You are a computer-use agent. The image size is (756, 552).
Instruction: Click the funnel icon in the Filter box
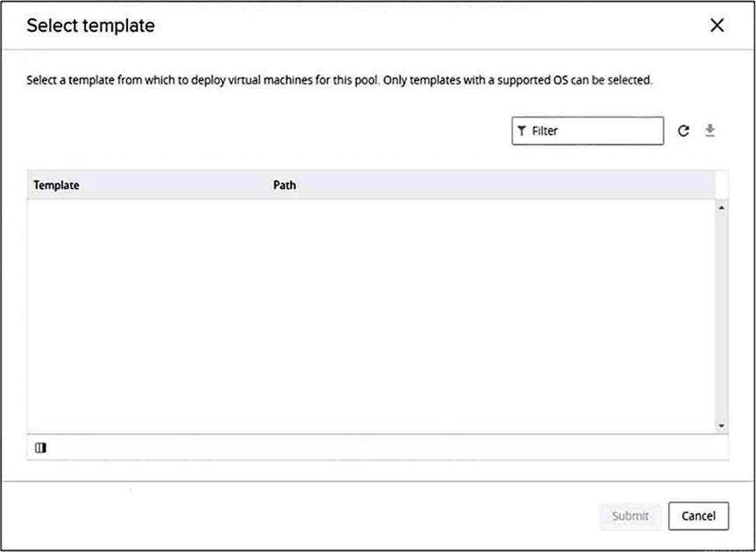pos(522,131)
